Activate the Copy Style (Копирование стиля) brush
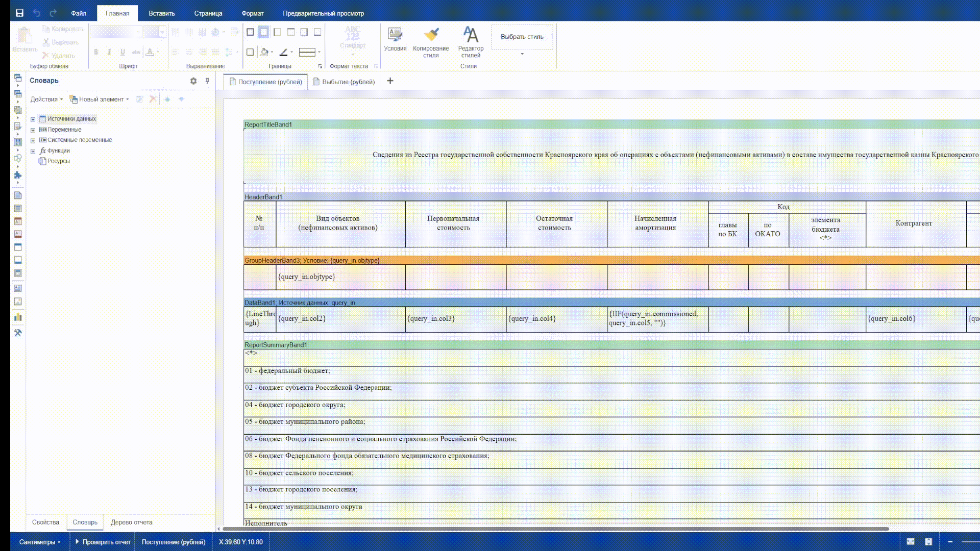The height and width of the screenshot is (551, 980). (x=431, y=43)
